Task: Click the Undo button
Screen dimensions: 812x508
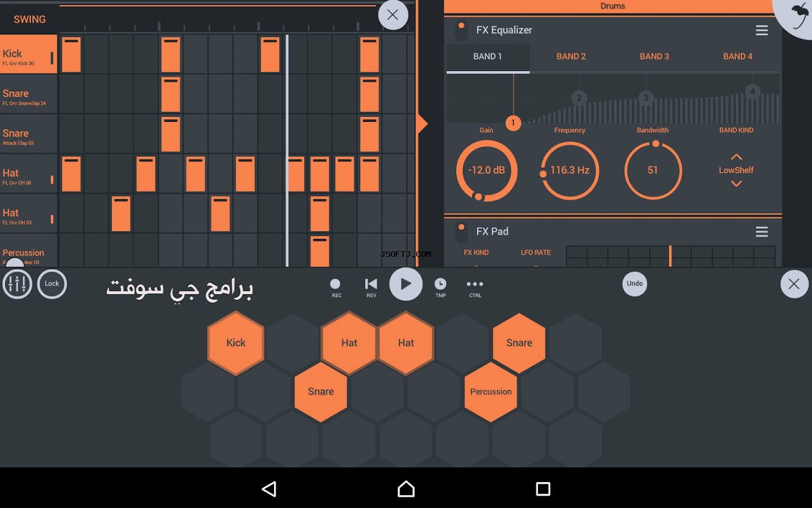Action: tap(634, 284)
